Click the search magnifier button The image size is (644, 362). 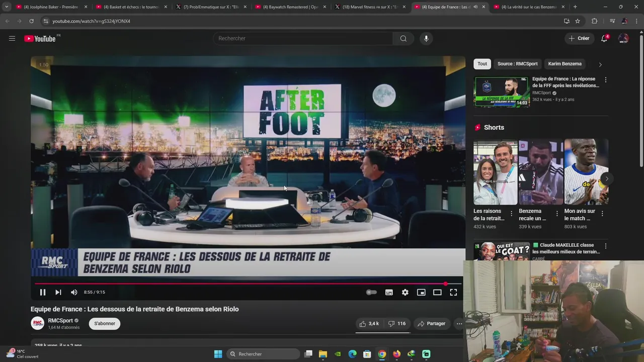[404, 38]
